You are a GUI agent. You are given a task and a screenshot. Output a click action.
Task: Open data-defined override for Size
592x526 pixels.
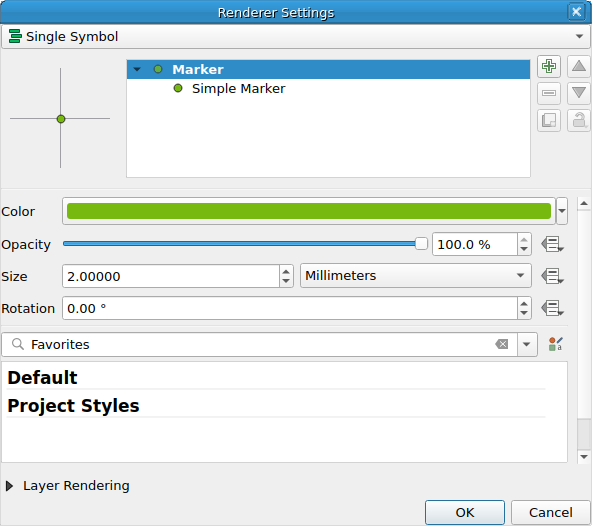(x=552, y=276)
